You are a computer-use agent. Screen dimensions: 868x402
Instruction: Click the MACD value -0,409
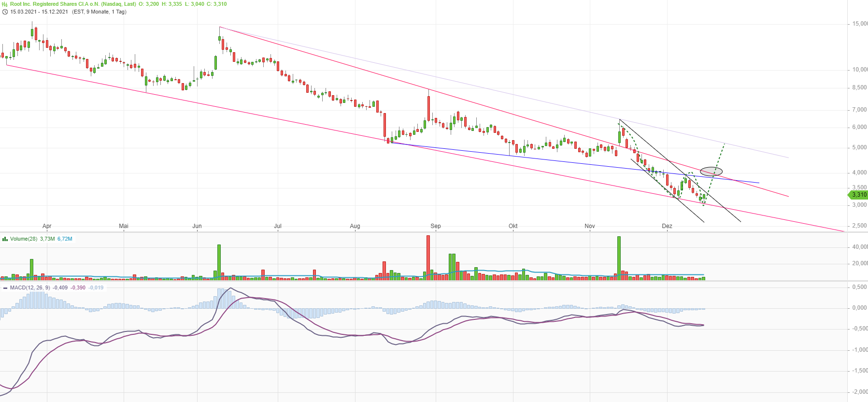pyautogui.click(x=60, y=287)
